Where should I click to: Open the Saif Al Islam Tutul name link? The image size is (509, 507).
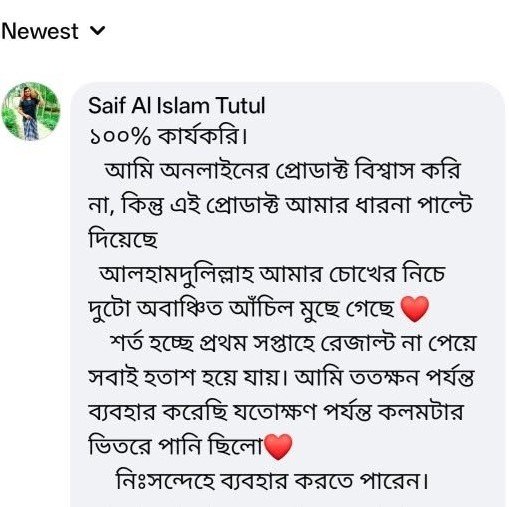pyautogui.click(x=177, y=106)
